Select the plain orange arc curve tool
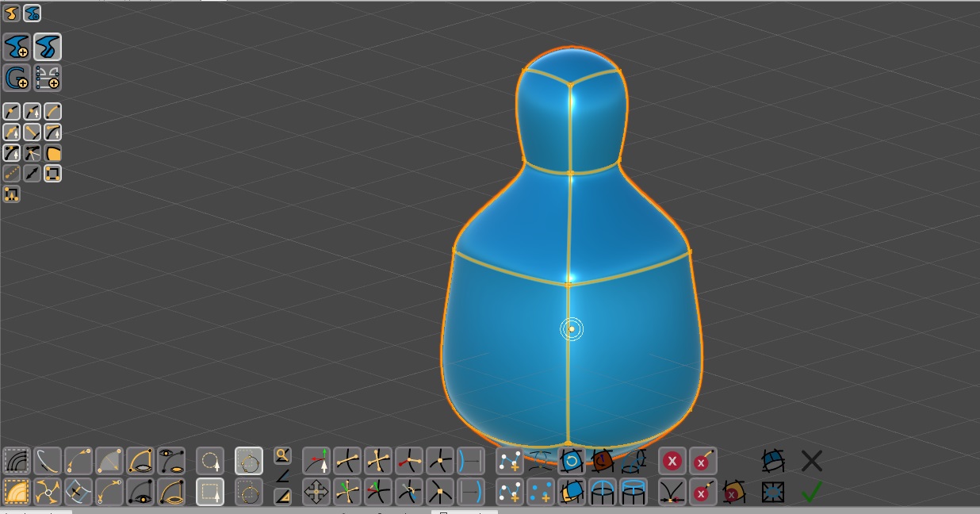This screenshot has width=980, height=514. coord(52,111)
